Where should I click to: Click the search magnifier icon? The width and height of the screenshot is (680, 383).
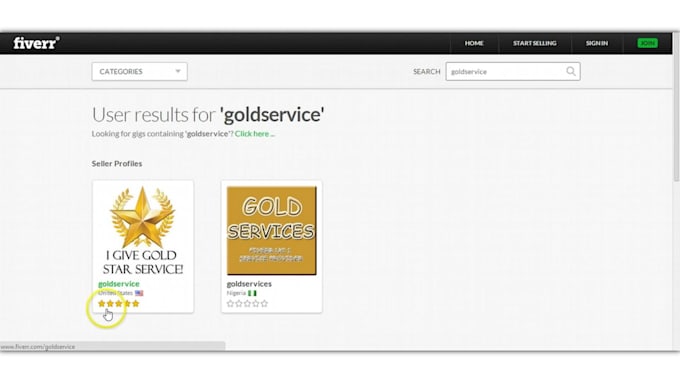(571, 71)
